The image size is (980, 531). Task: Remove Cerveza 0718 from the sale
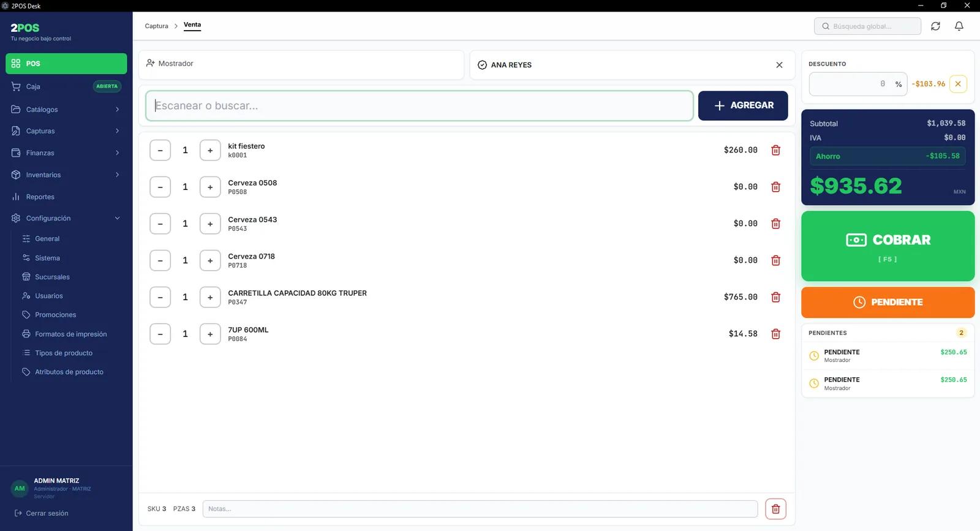point(775,260)
